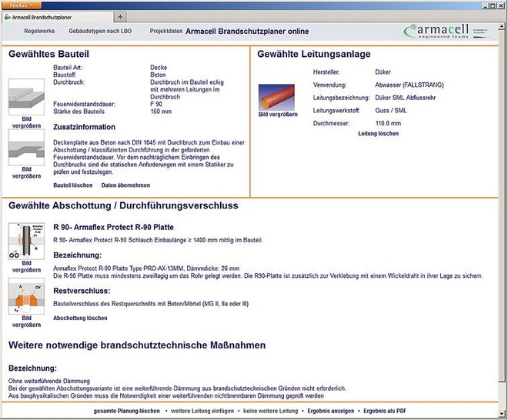Image resolution: width=508 pixels, height=420 pixels.
Task: Click the armacell logo
Action: tap(436, 31)
